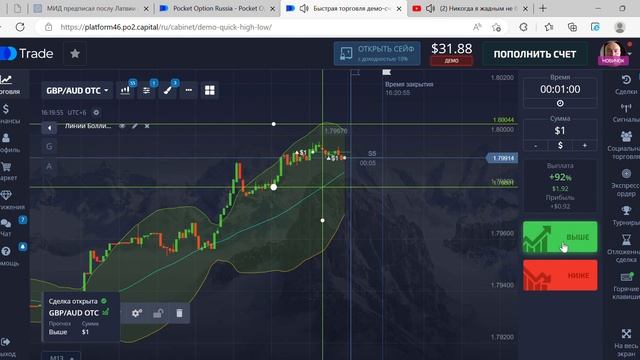Delete selected drawing with trash icon
640x360 pixels.
179,313
